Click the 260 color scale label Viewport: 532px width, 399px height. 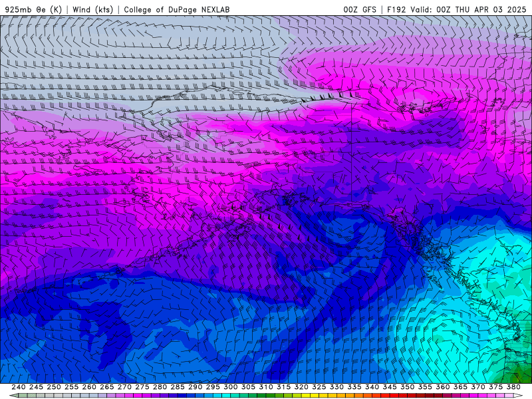[89, 387]
